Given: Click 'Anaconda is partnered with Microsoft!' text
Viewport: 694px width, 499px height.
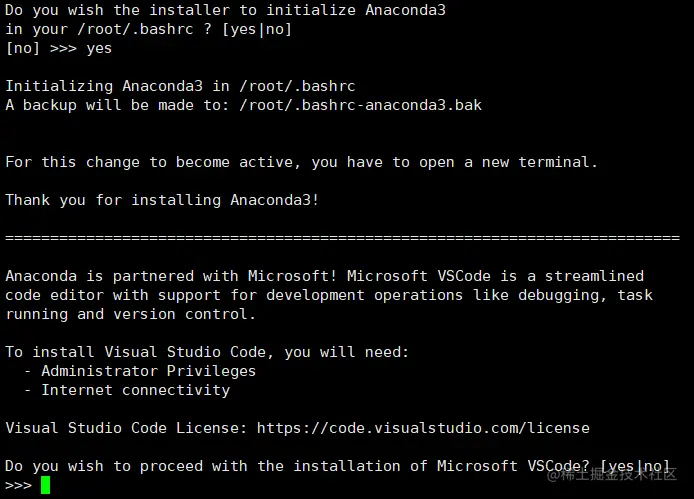Looking at the screenshot, I should [x=170, y=276].
